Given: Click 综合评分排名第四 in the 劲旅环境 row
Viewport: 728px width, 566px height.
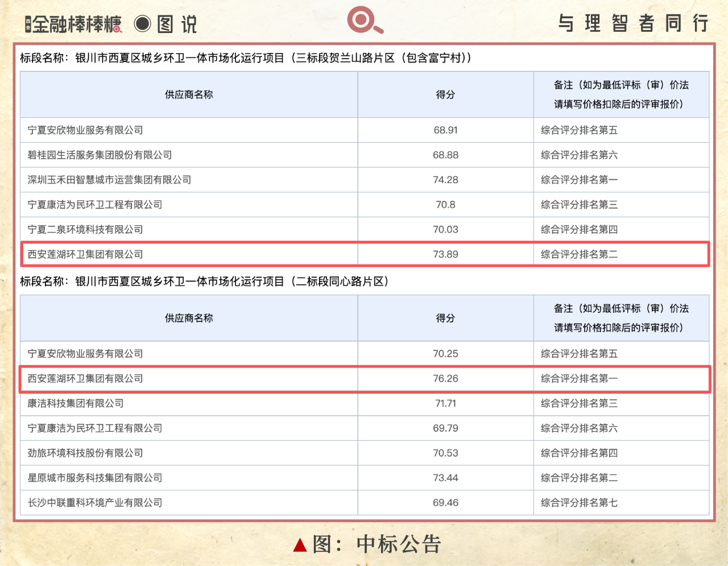Looking at the screenshot, I should point(579,453).
